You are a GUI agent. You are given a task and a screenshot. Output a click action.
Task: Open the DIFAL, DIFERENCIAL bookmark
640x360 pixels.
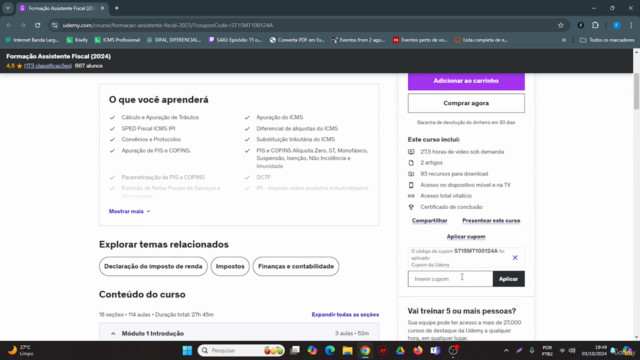pyautogui.click(x=174, y=40)
